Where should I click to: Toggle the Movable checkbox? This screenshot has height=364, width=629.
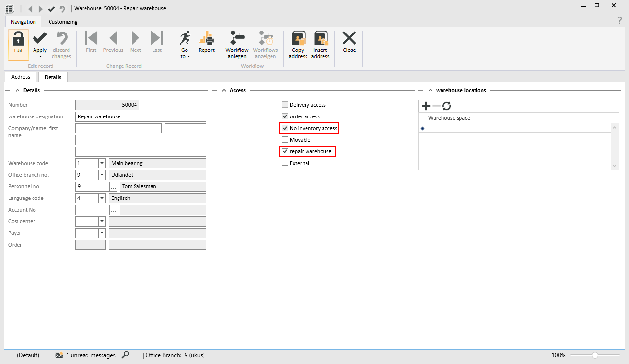point(285,140)
